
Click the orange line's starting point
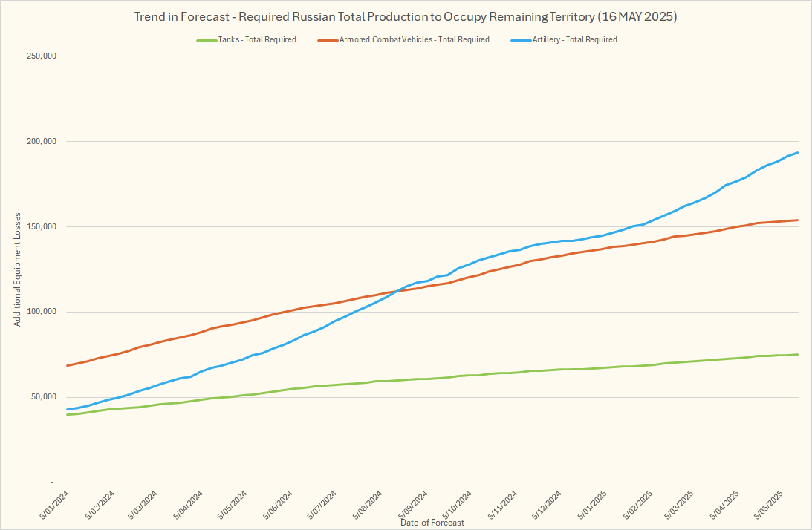coord(68,365)
